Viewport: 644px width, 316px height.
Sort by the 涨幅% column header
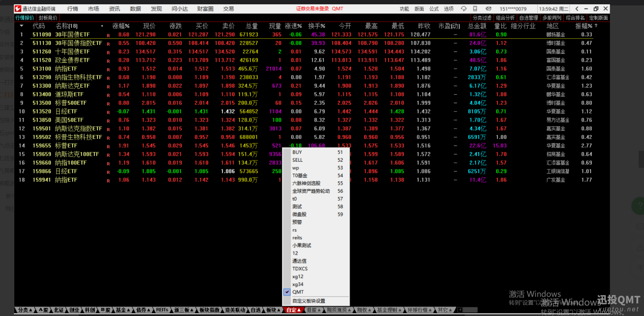pyautogui.click(x=121, y=26)
